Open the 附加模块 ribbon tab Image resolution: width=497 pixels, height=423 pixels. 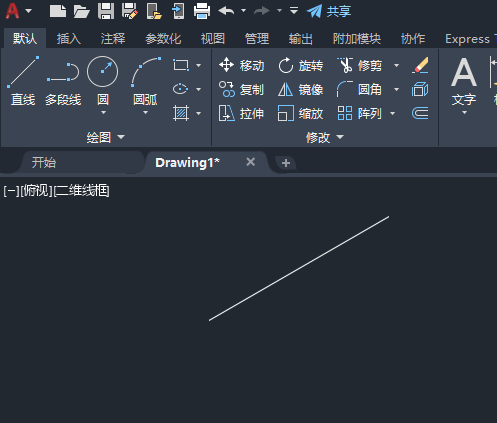pos(357,39)
